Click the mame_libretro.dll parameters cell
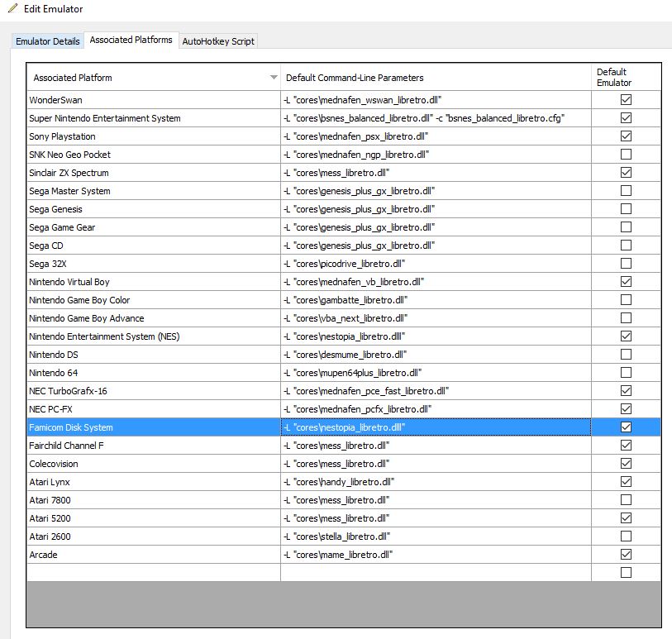The width and height of the screenshot is (672, 639). [x=436, y=555]
